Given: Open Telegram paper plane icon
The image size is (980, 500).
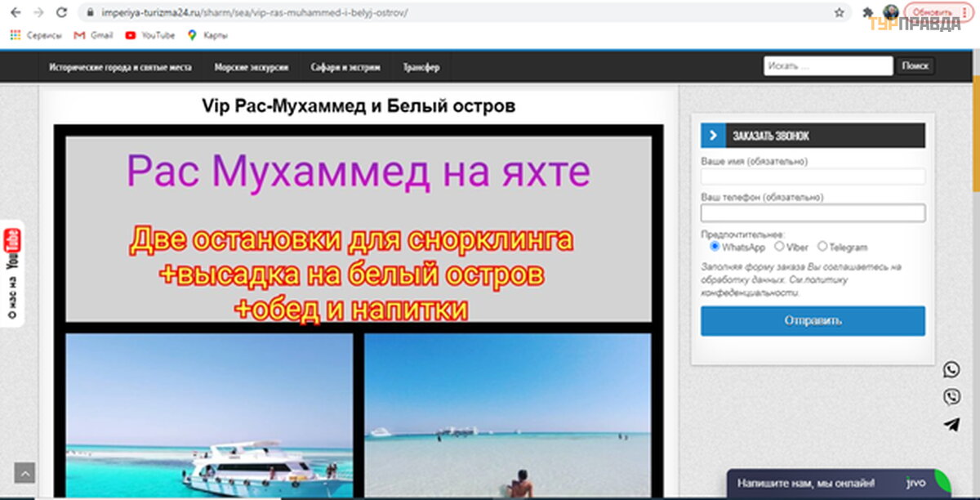Looking at the screenshot, I should tap(951, 424).
